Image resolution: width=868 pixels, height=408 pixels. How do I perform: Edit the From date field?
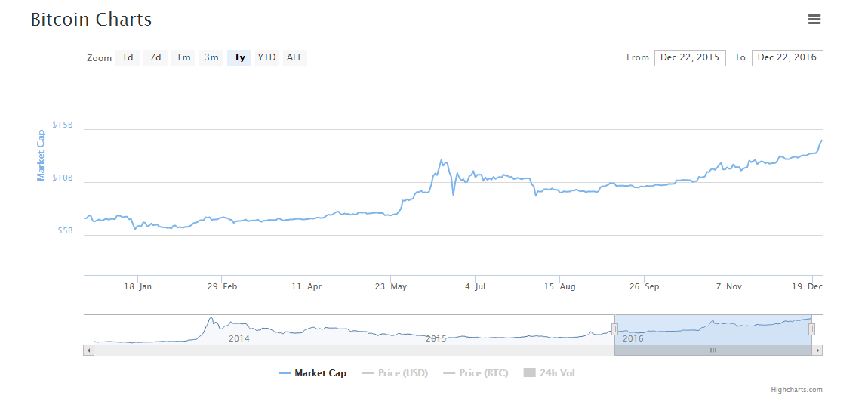tap(690, 57)
